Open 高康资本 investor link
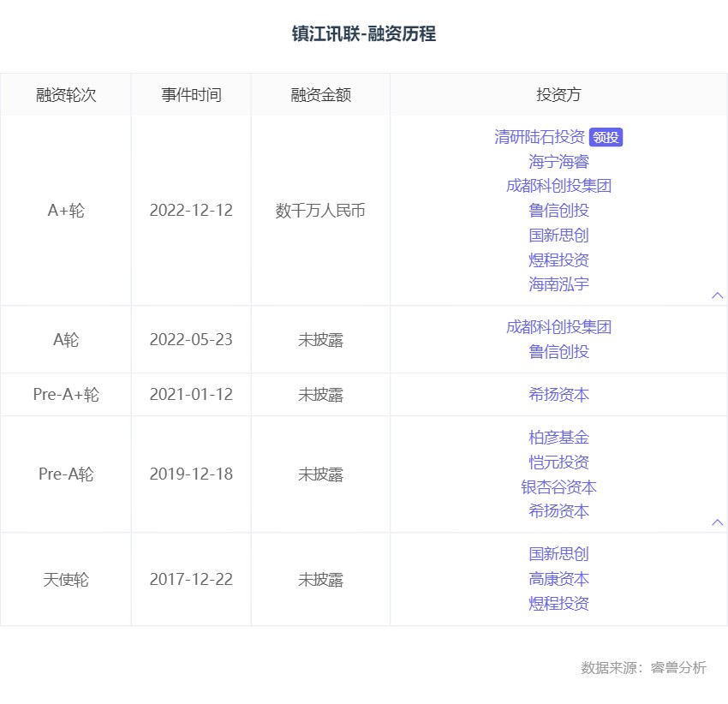 558,579
